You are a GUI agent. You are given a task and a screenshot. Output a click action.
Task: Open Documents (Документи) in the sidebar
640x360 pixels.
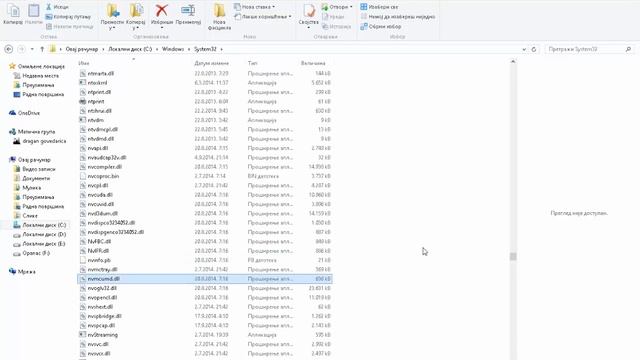tap(32, 178)
